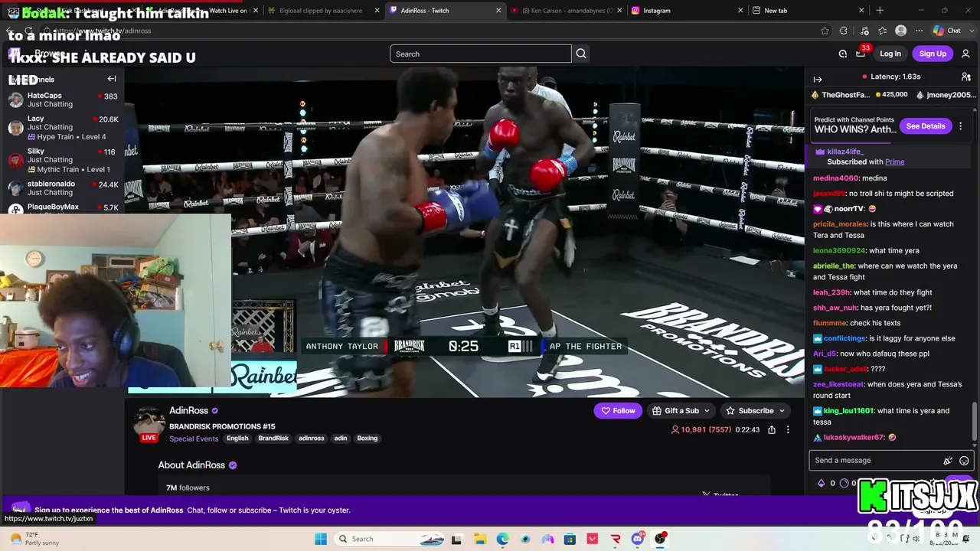Open File Explorer from the taskbar
The height and width of the screenshot is (551, 980).
tap(479, 539)
